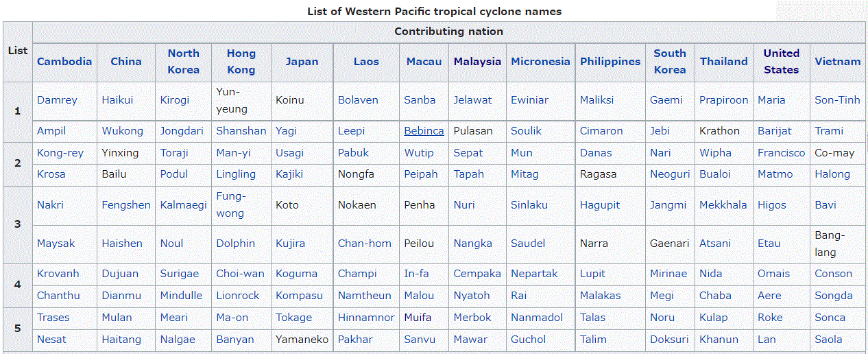Select the Chan-hom link
The width and height of the screenshot is (868, 354).
pos(365,244)
